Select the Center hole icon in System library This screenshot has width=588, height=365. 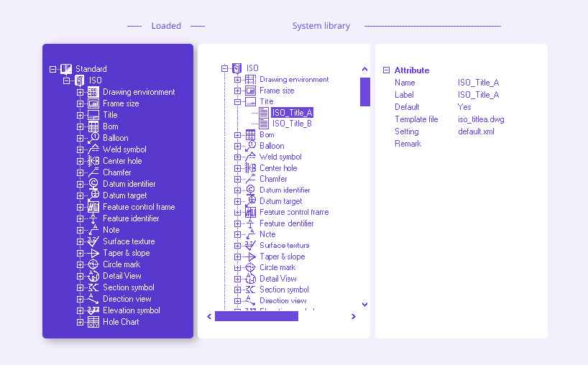(x=250, y=168)
